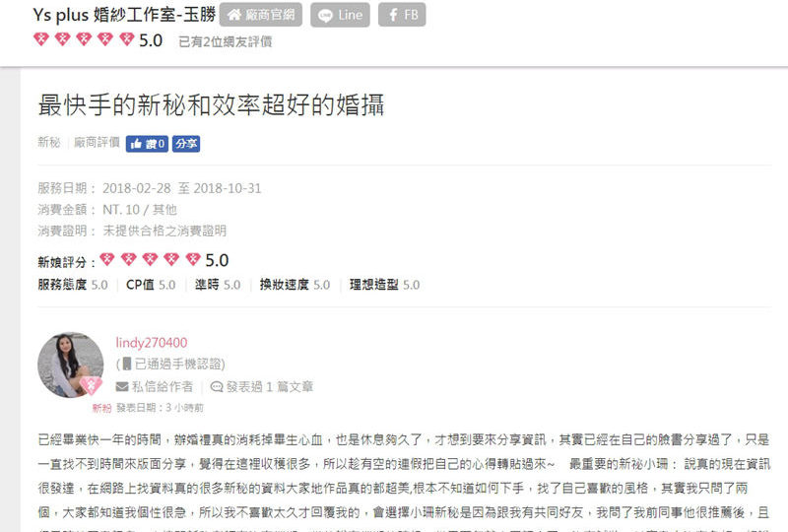Open the 新秘 category link
Viewport: 788px width, 532px height.
(x=48, y=142)
